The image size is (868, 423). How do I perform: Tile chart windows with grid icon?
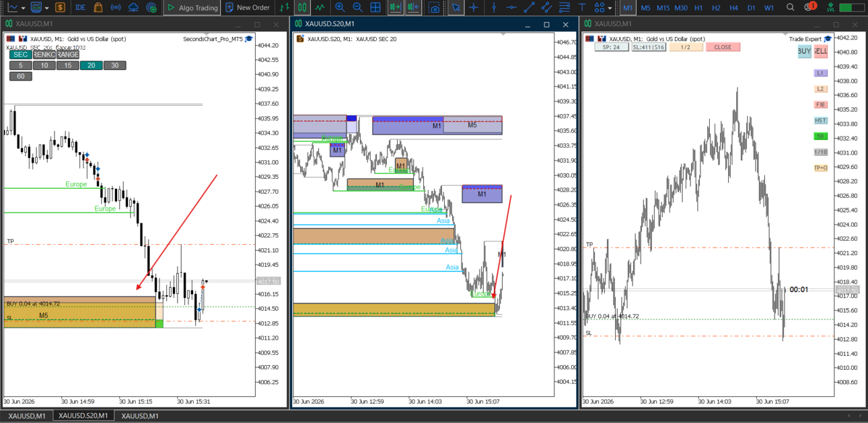click(x=375, y=7)
